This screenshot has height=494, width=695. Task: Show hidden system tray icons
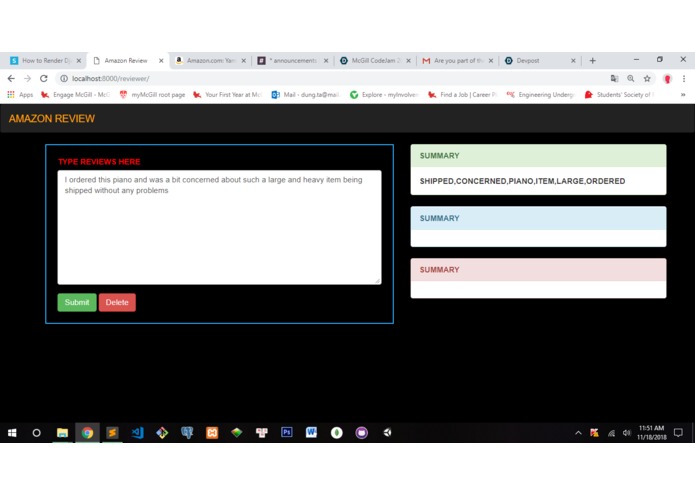pos(578,433)
